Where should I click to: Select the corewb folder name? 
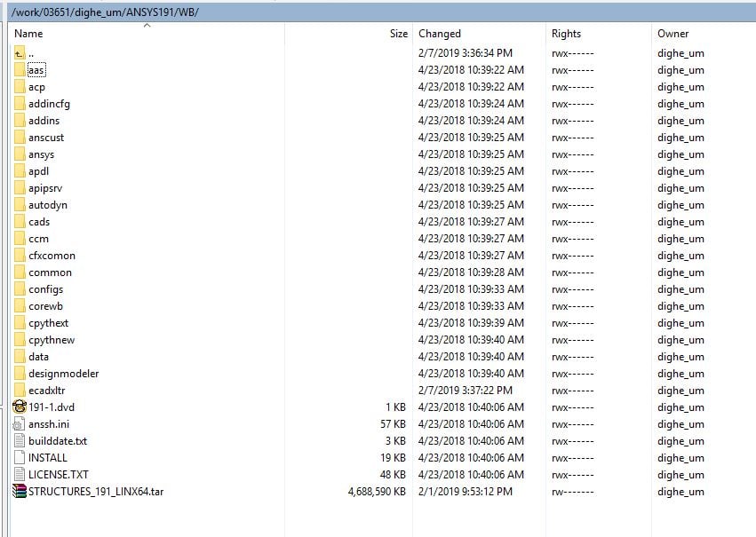click(x=46, y=306)
